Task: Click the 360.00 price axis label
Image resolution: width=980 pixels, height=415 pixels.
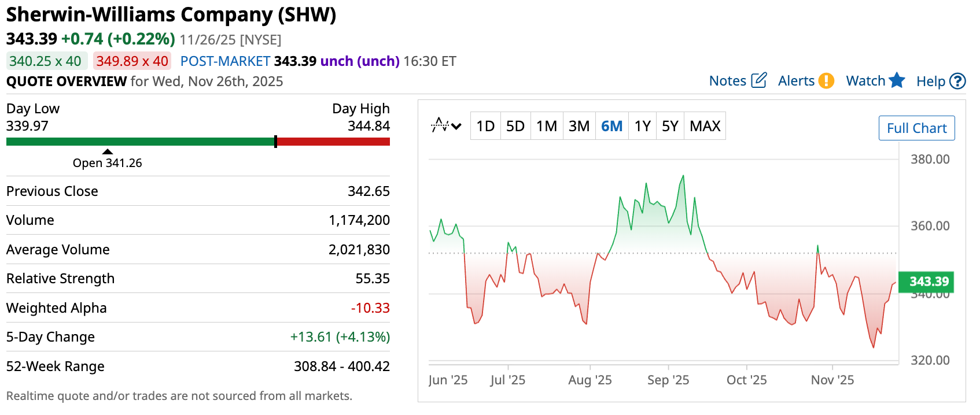Action: 930,226
